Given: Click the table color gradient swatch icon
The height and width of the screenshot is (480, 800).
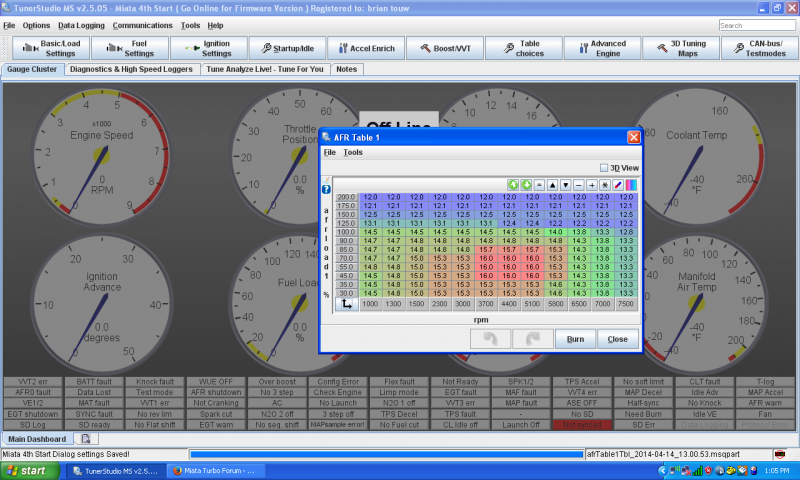Looking at the screenshot, I should point(631,185).
